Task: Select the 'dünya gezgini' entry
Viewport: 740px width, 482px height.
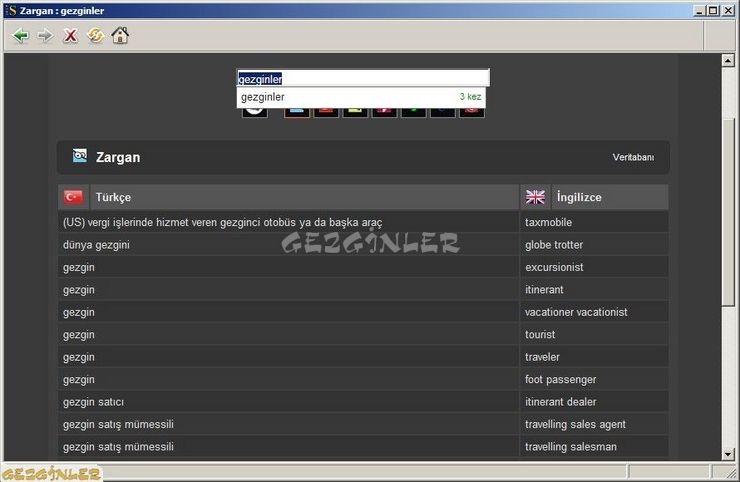Action: 96,245
